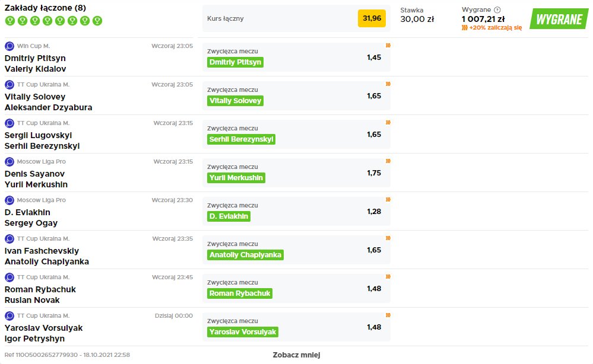Click player name Ivan Fashchevskiy
This screenshot has height=364, width=593.
pyautogui.click(x=42, y=251)
